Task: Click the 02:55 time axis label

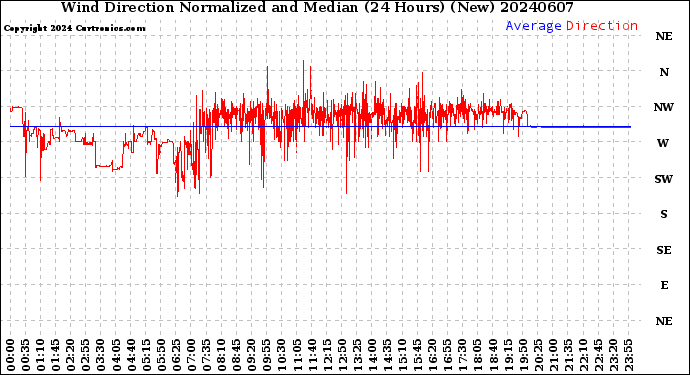Action: [86, 355]
